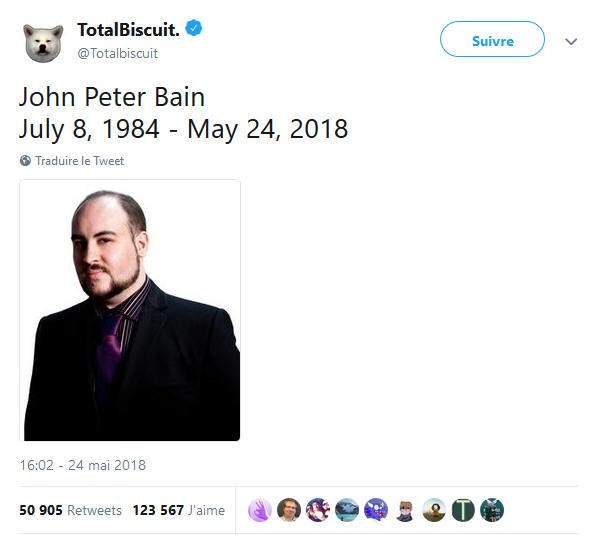Open the attached portrait photo thumbnail
589x542 pixels.
(x=130, y=310)
